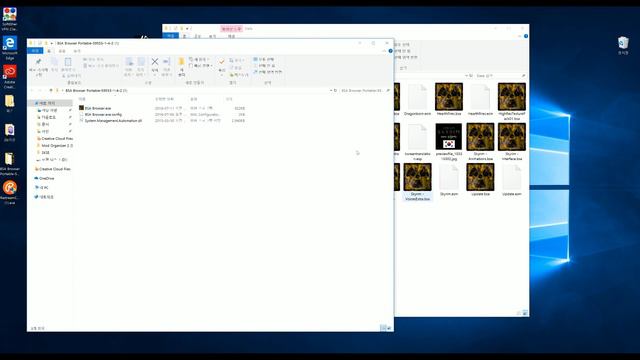Select upper Creative Cloud Files in sidebar
Screen dimensions: 640x360
(55, 139)
